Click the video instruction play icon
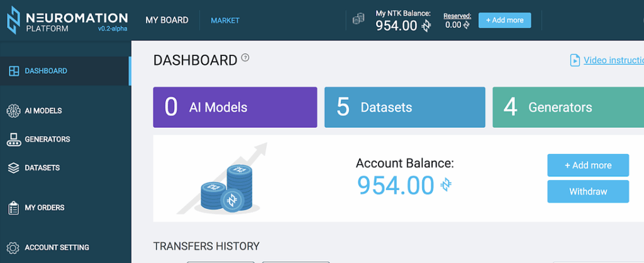 pos(574,60)
